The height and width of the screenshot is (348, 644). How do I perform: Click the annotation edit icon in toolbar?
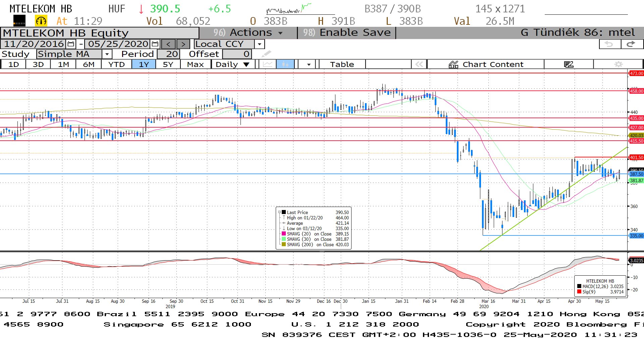point(569,64)
